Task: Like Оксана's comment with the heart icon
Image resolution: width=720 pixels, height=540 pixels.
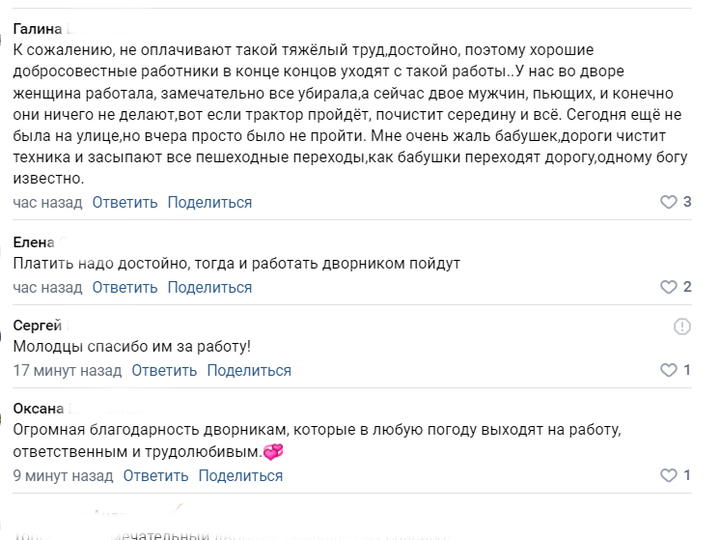Action: 669,476
